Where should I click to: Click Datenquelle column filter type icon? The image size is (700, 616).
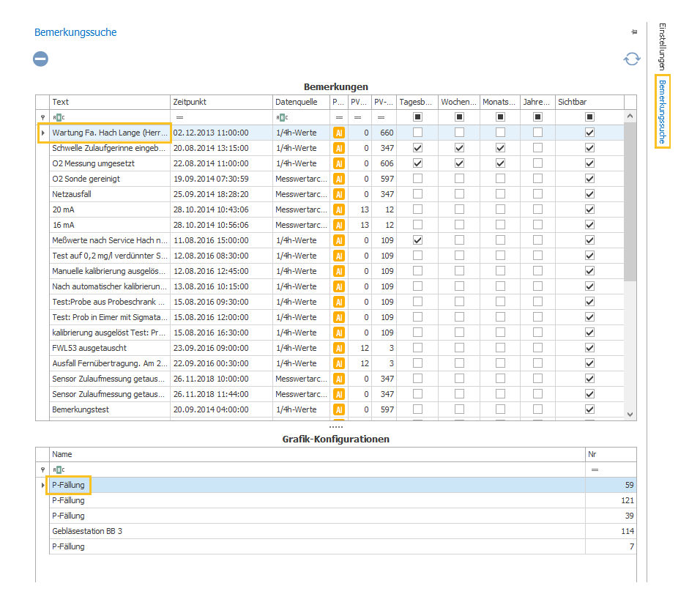pyautogui.click(x=282, y=117)
